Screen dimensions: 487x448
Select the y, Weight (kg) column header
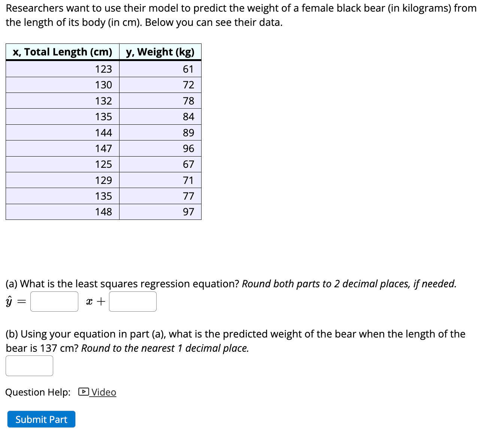tap(160, 52)
